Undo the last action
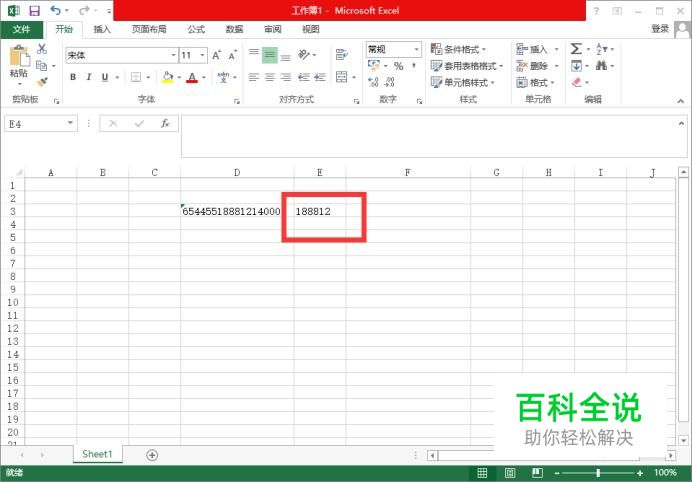 [56, 10]
